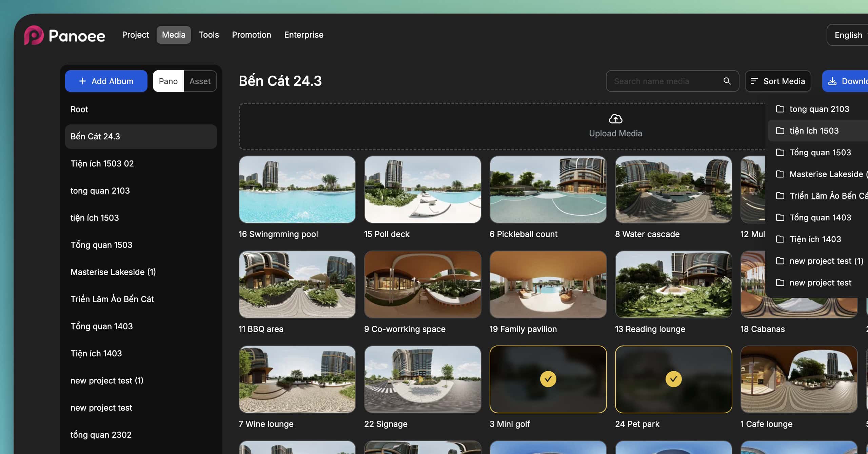Click the Upload Media cloud icon
The image size is (868, 454).
point(615,119)
